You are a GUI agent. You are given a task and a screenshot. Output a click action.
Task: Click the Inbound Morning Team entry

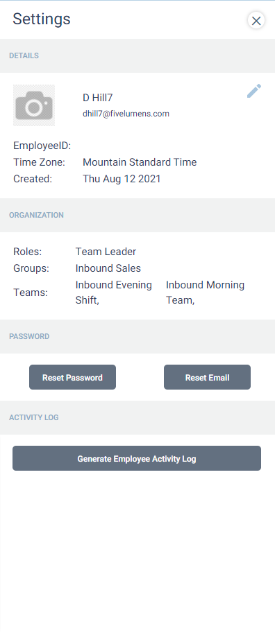pyautogui.click(x=205, y=293)
